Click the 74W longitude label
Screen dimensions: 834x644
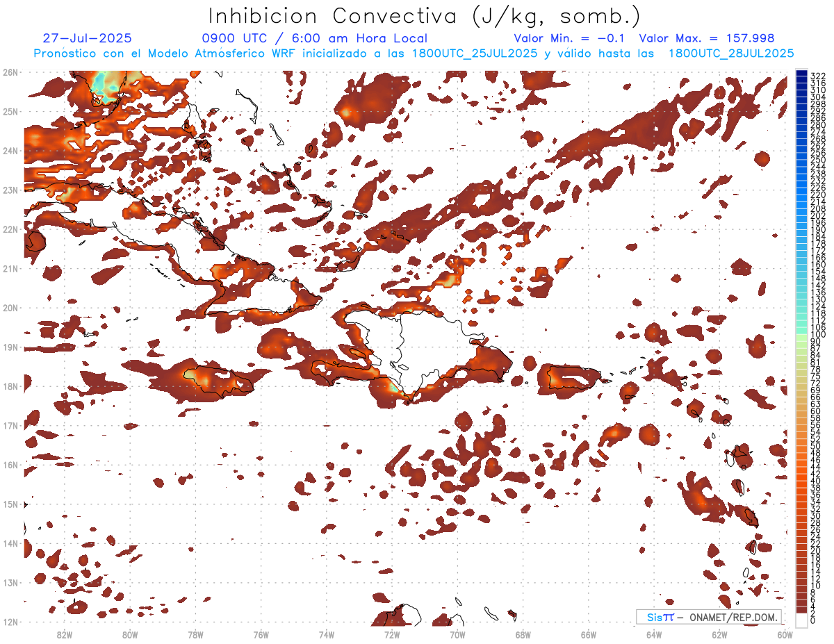pyautogui.click(x=326, y=634)
